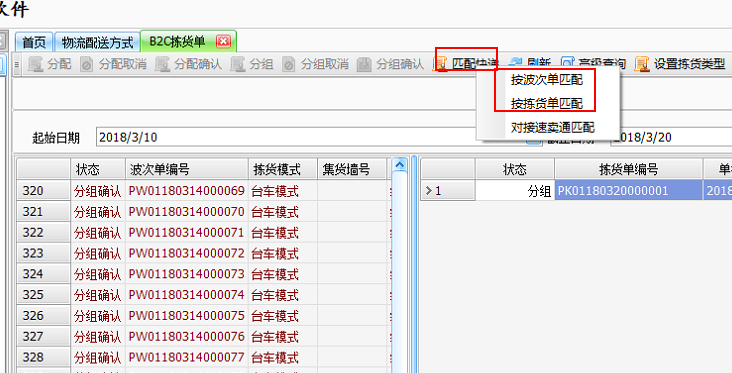Select row header 328

[43, 357]
